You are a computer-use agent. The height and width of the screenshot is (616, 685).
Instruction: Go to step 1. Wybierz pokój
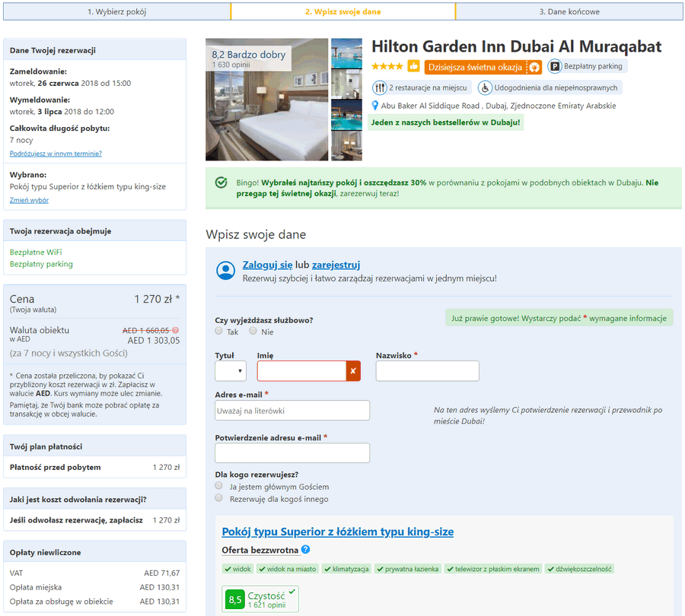(116, 11)
